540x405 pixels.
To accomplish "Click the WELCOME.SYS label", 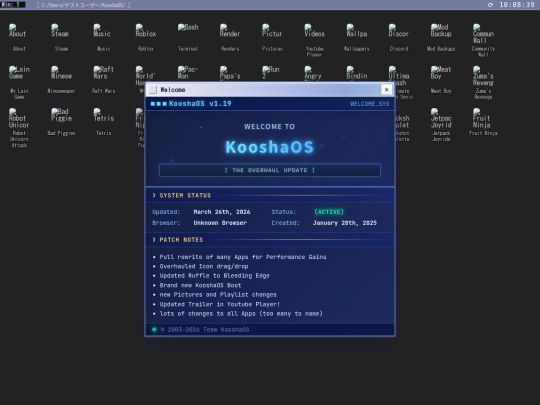I will pyautogui.click(x=370, y=104).
